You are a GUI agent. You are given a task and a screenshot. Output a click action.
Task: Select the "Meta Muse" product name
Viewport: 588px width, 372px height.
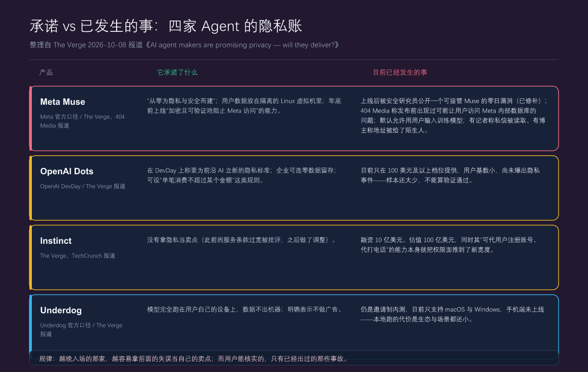(x=63, y=102)
